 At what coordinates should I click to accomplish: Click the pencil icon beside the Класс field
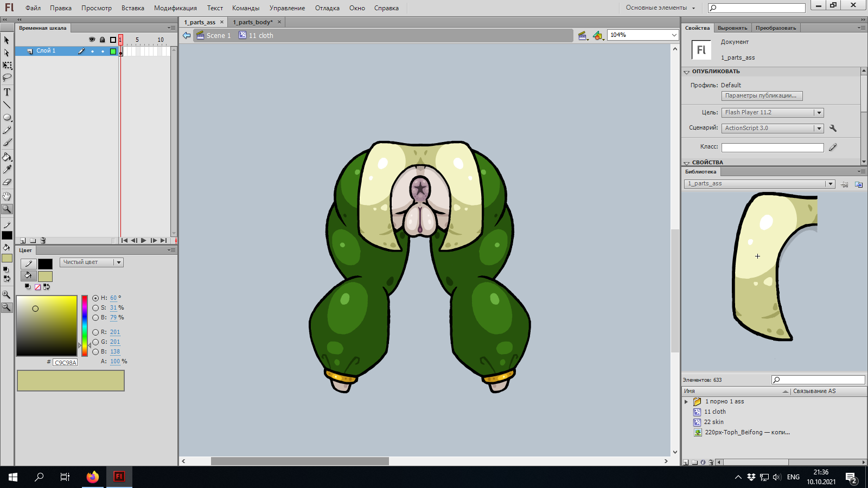pyautogui.click(x=833, y=147)
